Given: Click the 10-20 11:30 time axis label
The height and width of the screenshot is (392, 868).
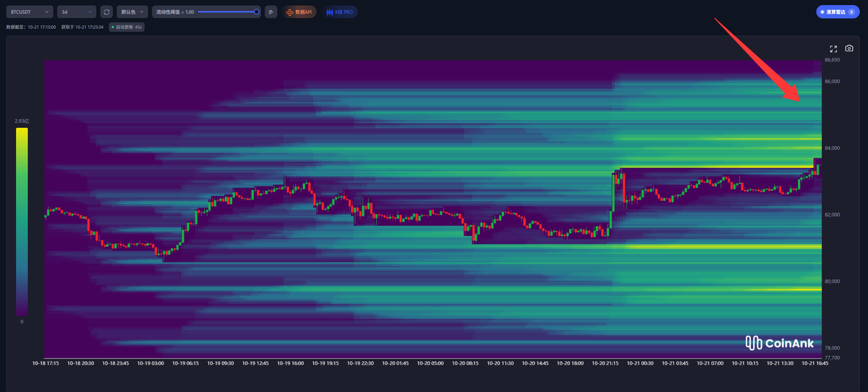Looking at the screenshot, I should point(501,364).
